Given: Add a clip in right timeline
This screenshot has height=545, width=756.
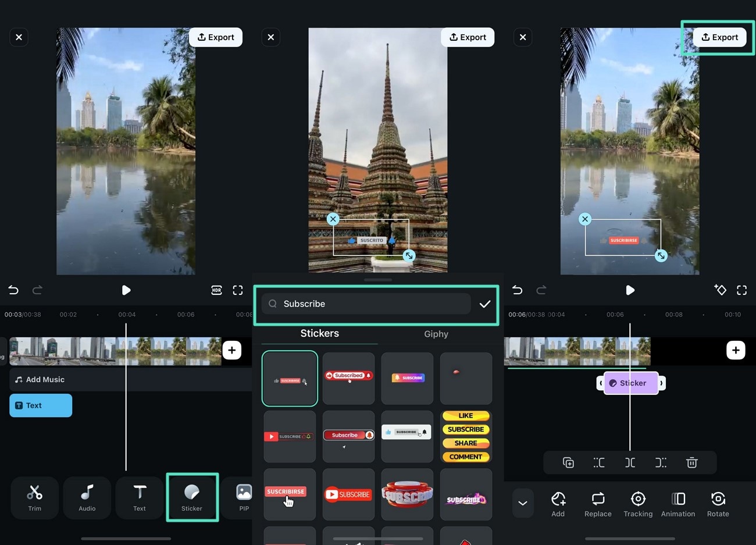Looking at the screenshot, I should tap(736, 350).
